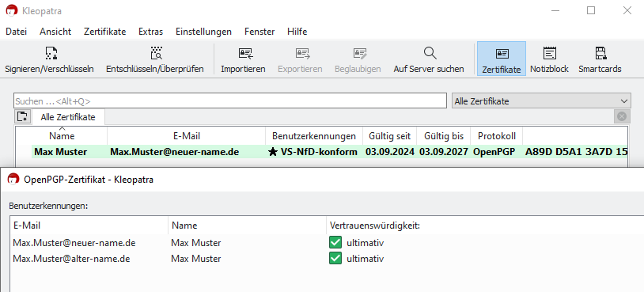The image size is (644, 292).
Task: Open the Datei menu
Action: (17, 32)
